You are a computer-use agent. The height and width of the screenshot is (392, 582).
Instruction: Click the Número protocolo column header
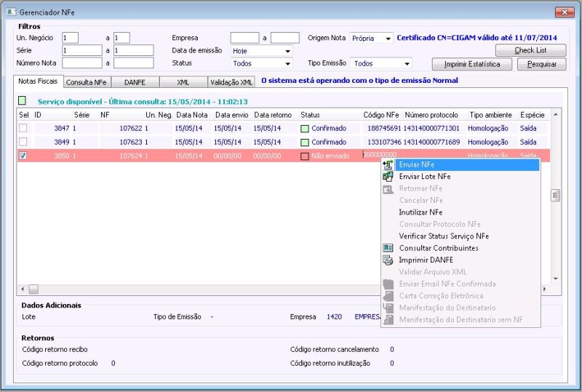431,115
